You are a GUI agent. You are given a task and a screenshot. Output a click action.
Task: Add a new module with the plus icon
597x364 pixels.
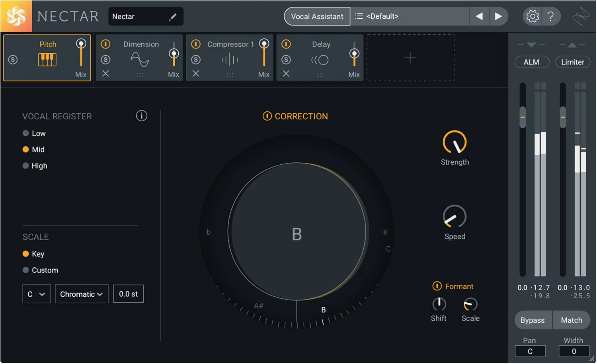410,58
